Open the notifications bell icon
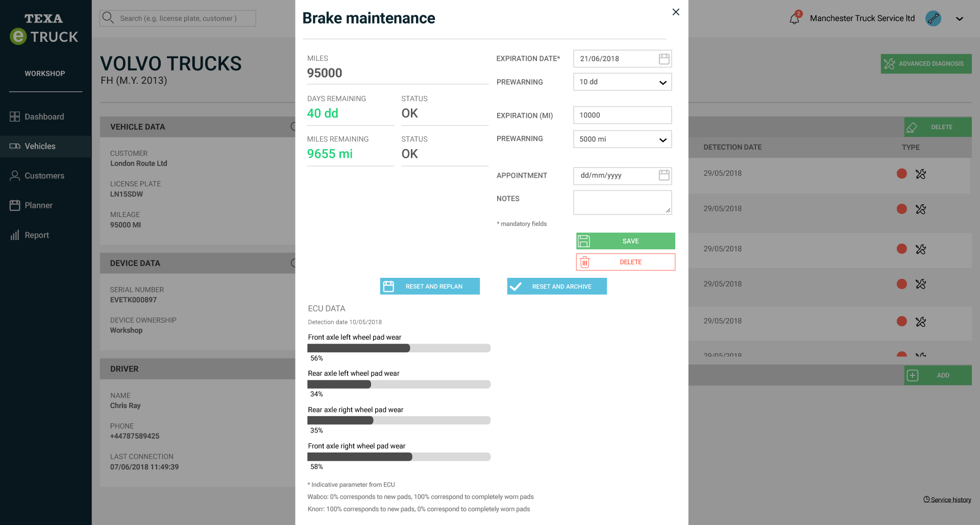980x525 pixels. [795, 18]
